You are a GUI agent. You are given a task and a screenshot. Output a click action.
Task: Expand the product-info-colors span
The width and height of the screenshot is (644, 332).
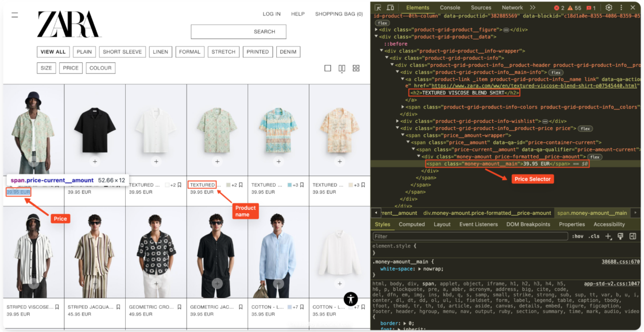tap(403, 107)
